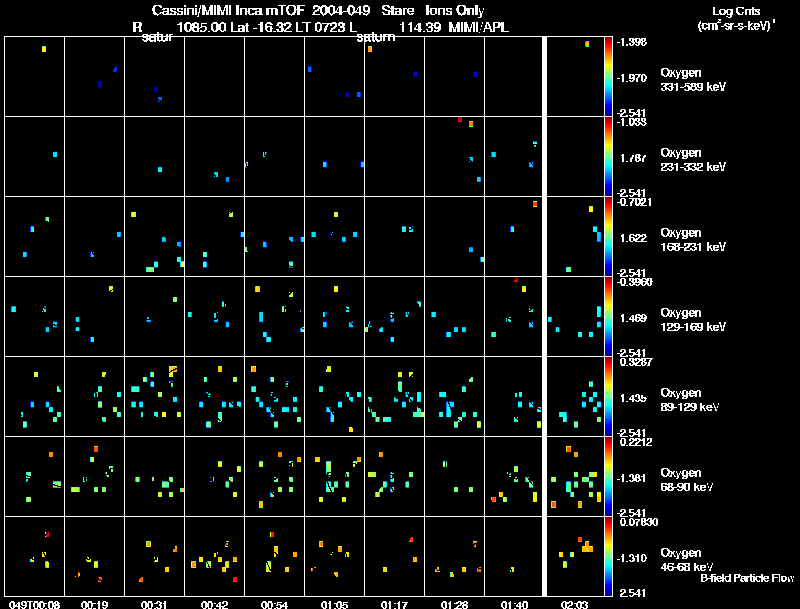Select the 'Oxygen 46-68 keV' row label
The image size is (800, 609).
click(687, 560)
